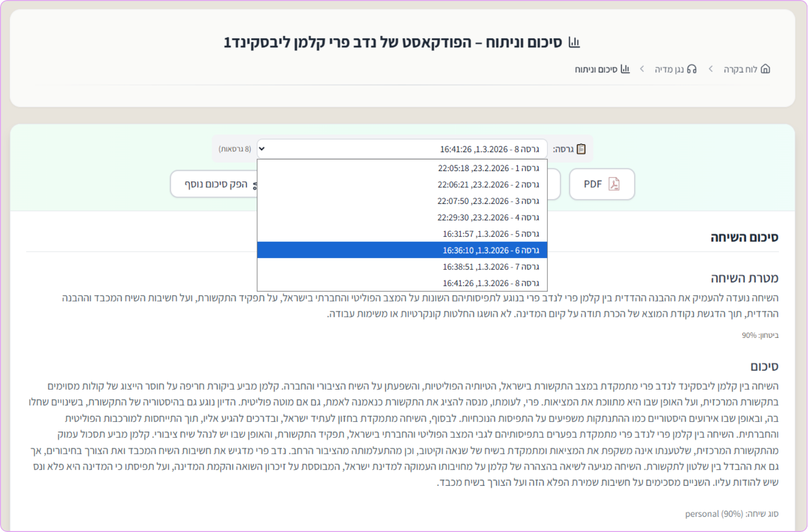The image size is (808, 532).
Task: Click the headphones icon next to נגן מדיה
Action: pos(692,69)
